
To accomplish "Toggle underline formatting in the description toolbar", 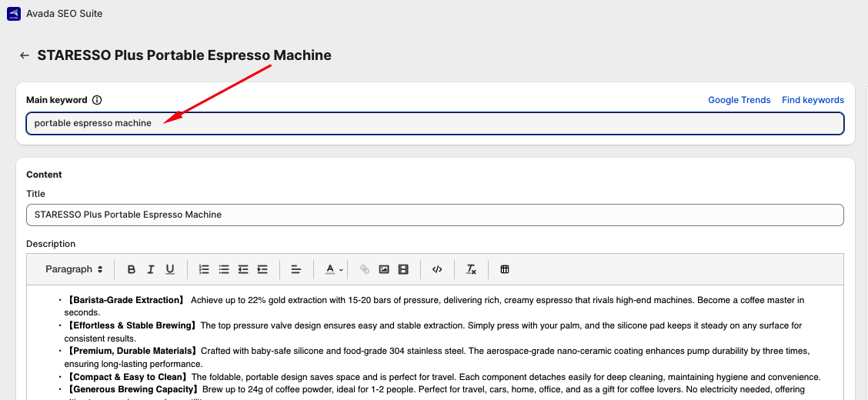I will pyautogui.click(x=170, y=269).
